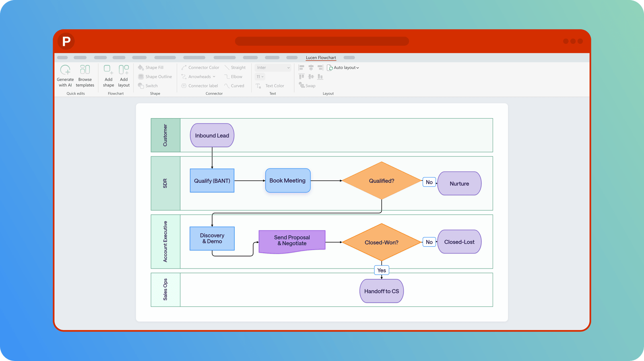The height and width of the screenshot is (361, 644).
Task: Click the No label beside Nurture
Action: [429, 182]
